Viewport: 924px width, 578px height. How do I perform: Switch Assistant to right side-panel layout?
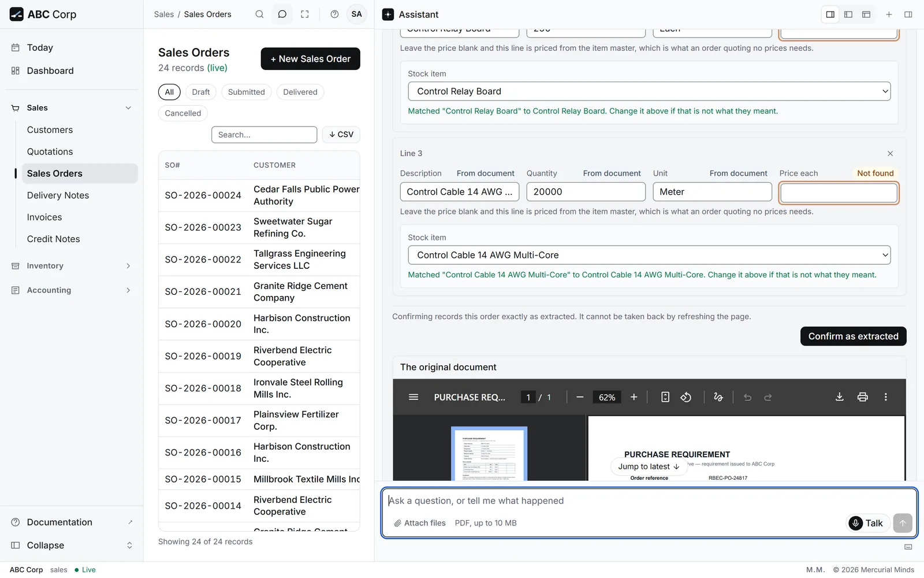pos(830,14)
